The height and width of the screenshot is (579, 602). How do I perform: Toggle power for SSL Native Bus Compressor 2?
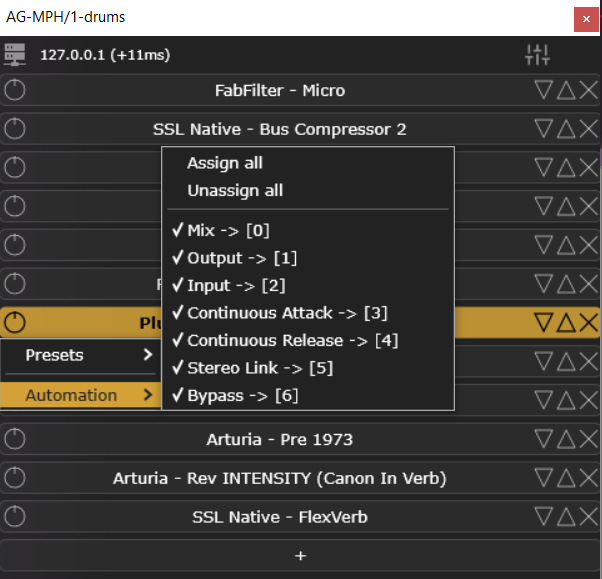(x=15, y=129)
